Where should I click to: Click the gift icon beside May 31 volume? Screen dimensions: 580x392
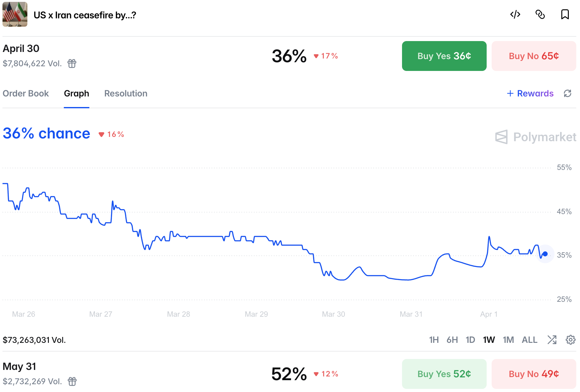[x=72, y=381]
